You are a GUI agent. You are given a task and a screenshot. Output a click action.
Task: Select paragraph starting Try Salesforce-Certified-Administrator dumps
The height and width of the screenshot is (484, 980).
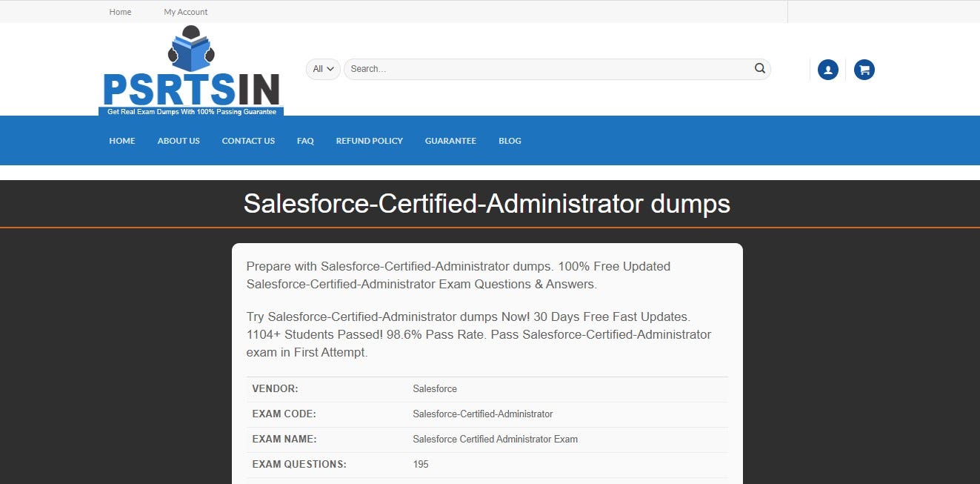click(479, 334)
